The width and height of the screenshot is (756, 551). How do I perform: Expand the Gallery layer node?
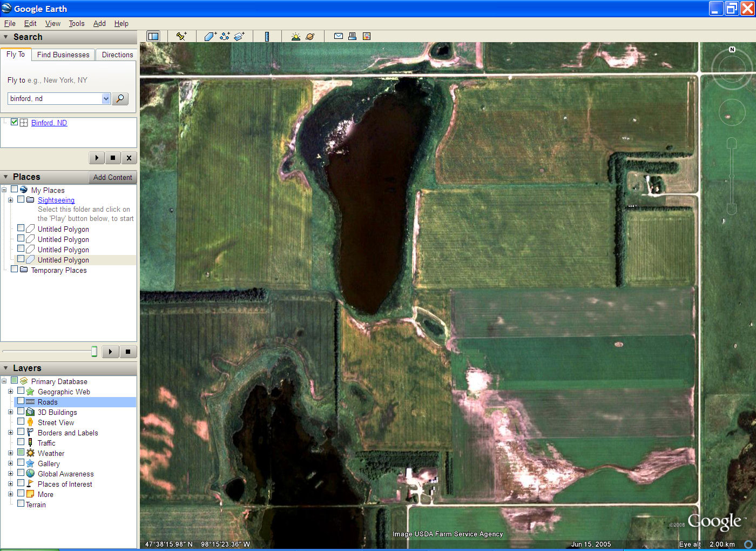tap(10, 463)
